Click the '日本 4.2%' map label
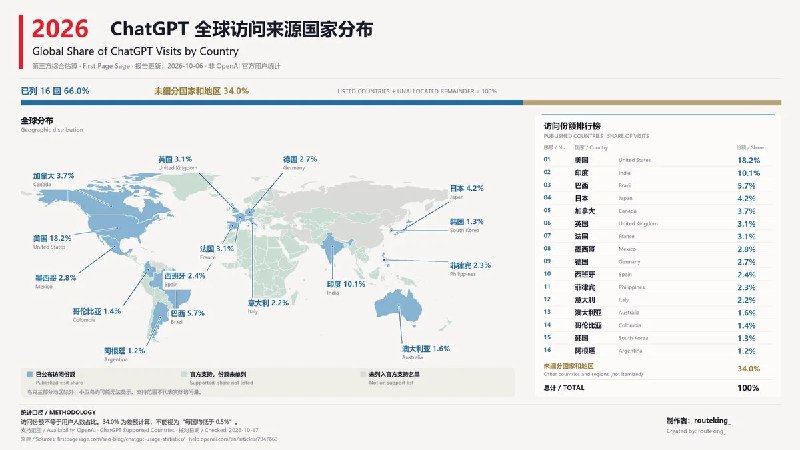 point(467,188)
